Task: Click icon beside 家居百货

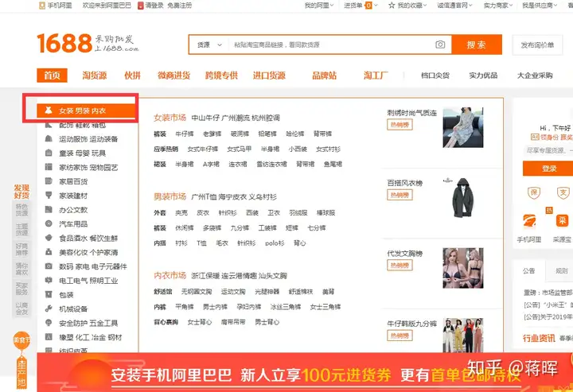Action: click(x=49, y=181)
